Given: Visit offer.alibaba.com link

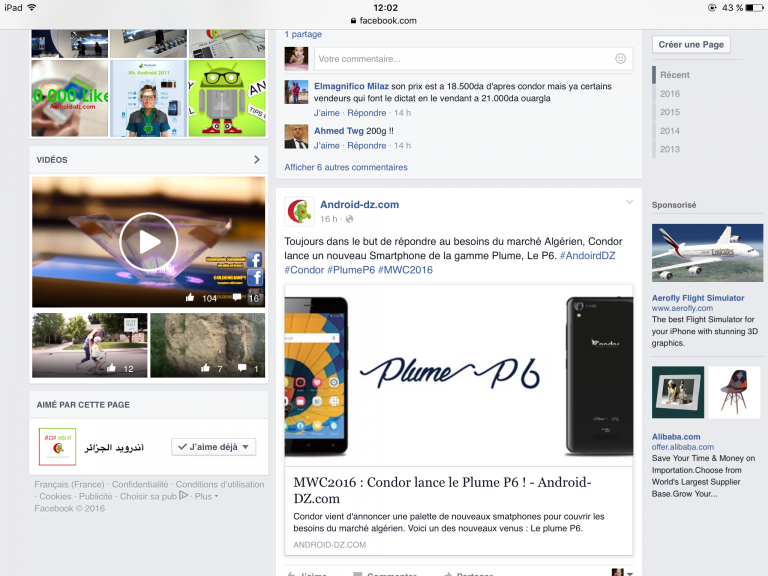Looking at the screenshot, I should coord(683,447).
